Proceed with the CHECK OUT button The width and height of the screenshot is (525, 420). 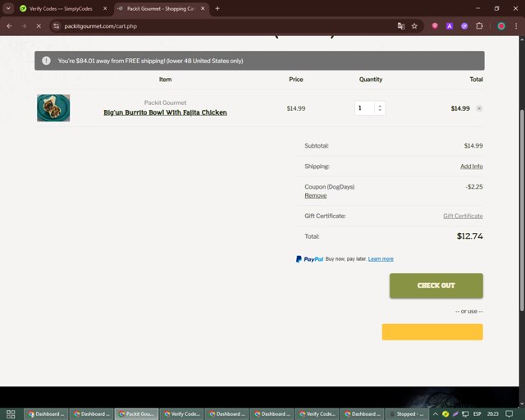coord(436,285)
